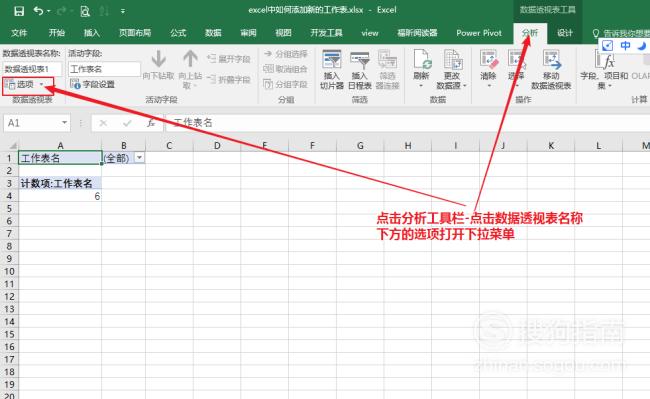Click the fx insert function button

[151, 123]
